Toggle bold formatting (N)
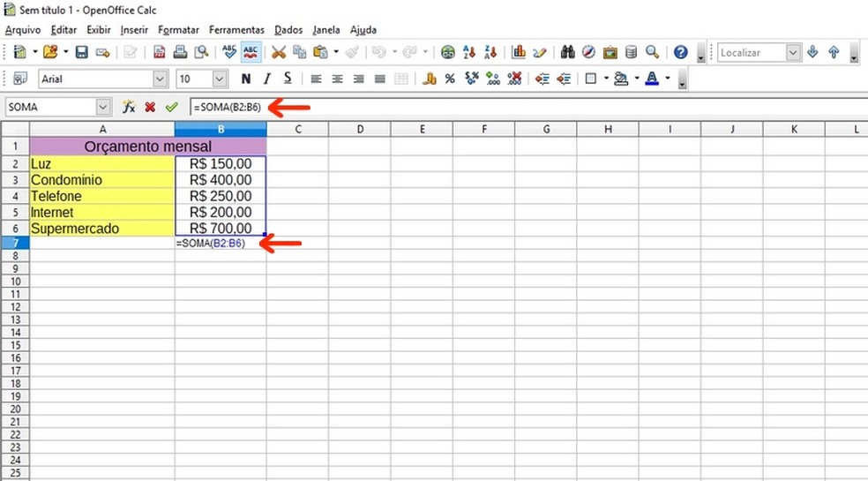This screenshot has height=481, width=868. coord(245,79)
